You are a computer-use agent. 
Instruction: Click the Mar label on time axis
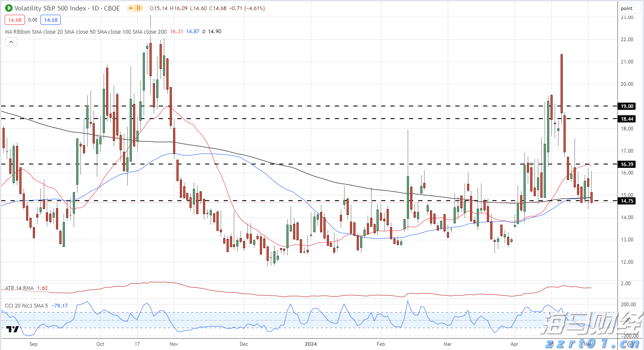(x=448, y=344)
